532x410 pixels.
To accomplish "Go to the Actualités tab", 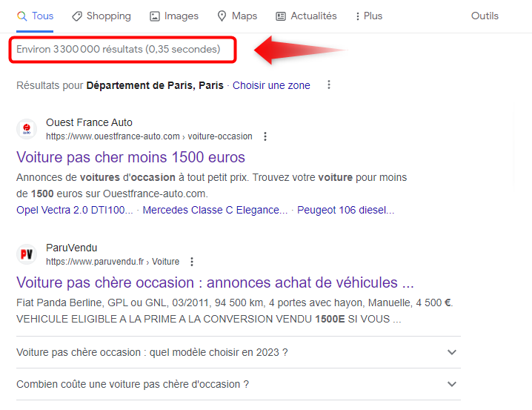I will tap(306, 16).
